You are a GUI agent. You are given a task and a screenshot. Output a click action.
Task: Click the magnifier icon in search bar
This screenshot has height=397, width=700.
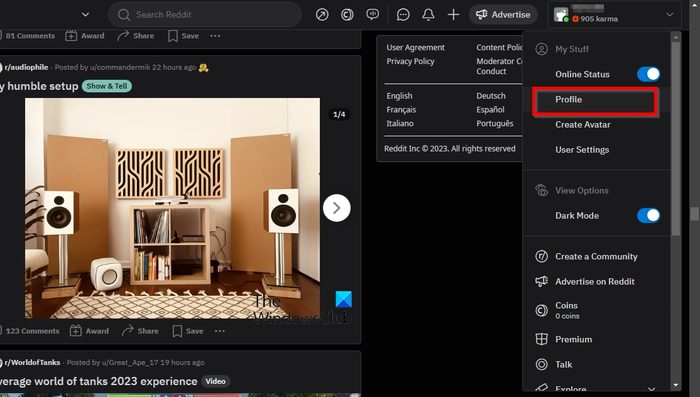(124, 15)
